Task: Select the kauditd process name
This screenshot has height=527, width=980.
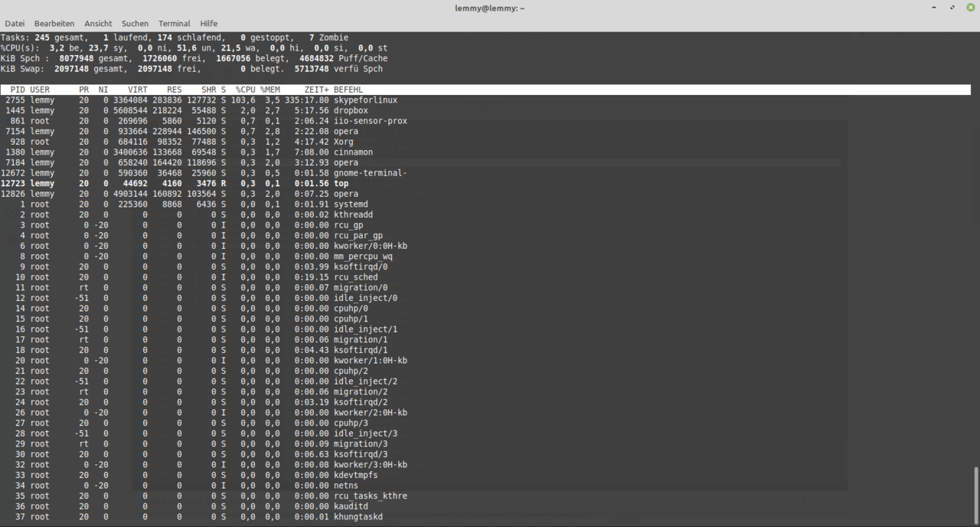Action: pos(351,506)
